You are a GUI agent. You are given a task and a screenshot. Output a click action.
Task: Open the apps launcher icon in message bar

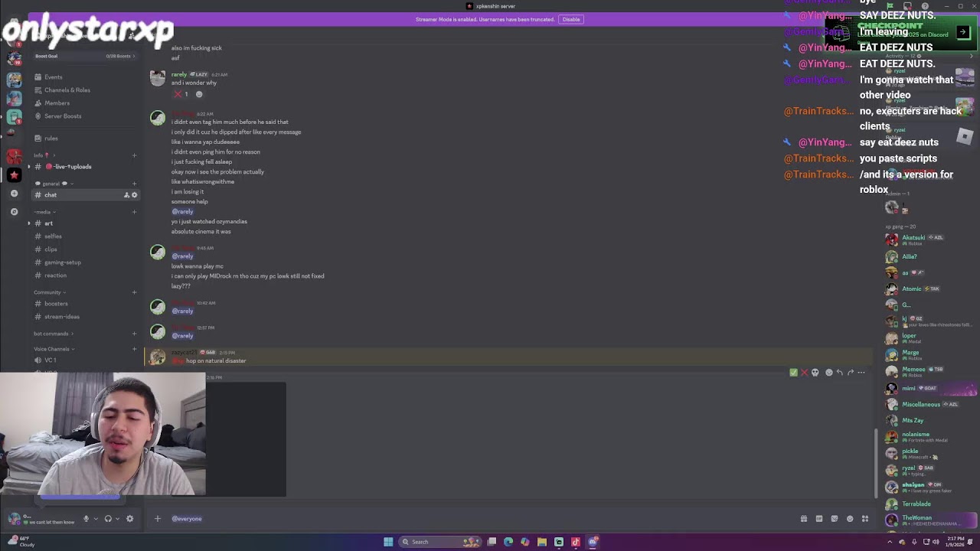[x=865, y=519]
